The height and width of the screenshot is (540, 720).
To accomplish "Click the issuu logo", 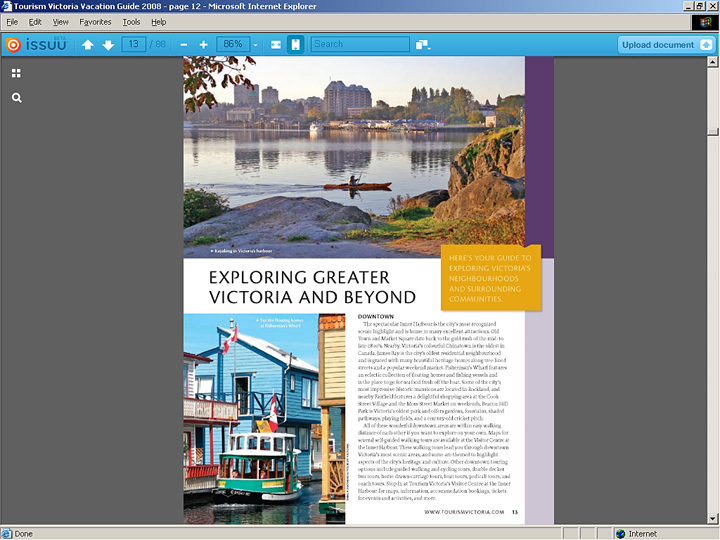I will [36, 45].
